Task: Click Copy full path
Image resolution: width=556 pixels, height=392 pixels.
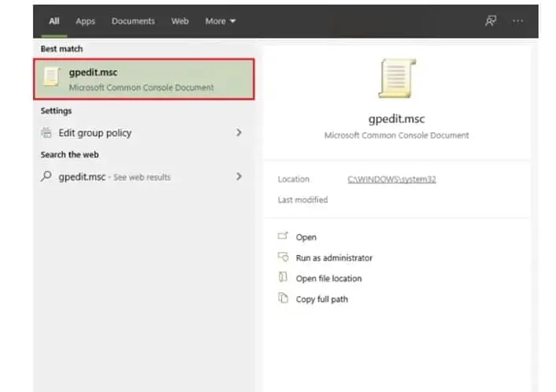Action: pos(321,299)
